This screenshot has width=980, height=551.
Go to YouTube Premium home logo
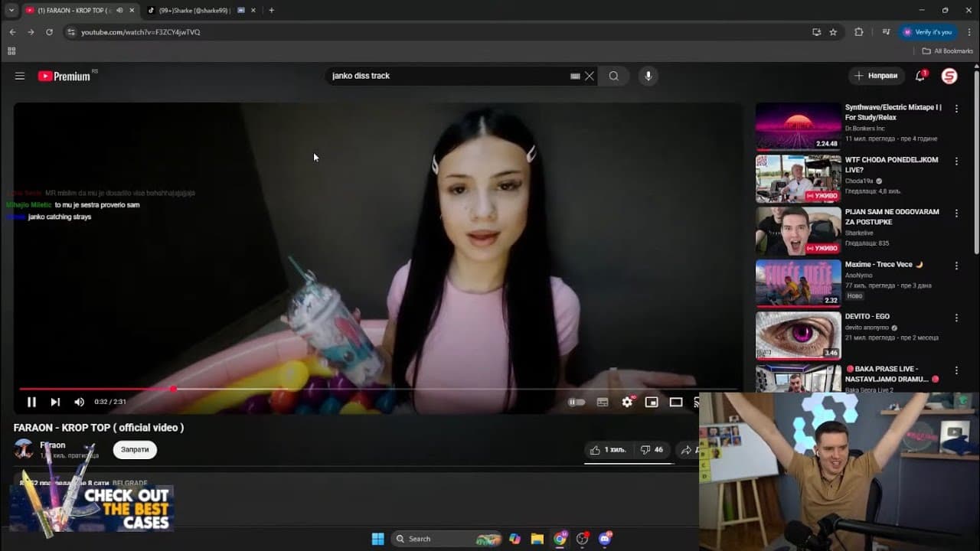click(x=64, y=76)
